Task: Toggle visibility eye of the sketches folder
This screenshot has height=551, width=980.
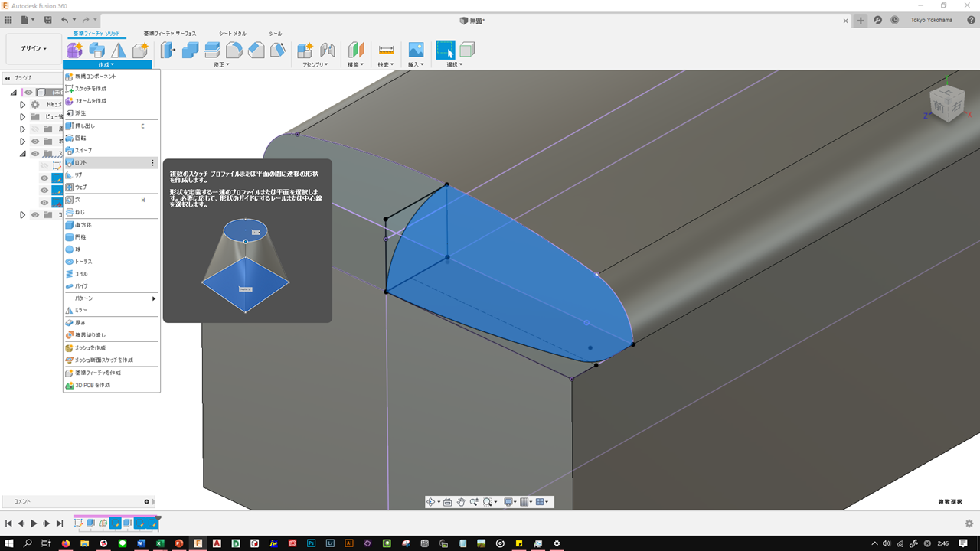Action: [x=35, y=154]
